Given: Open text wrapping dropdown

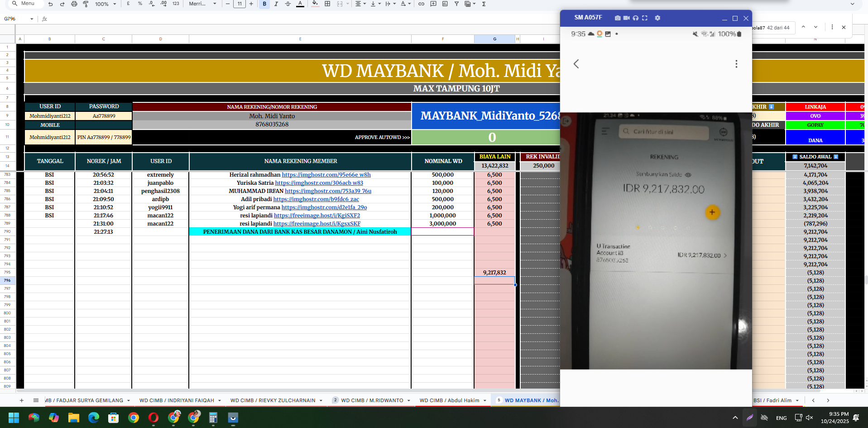Looking at the screenshot, I should [x=390, y=4].
